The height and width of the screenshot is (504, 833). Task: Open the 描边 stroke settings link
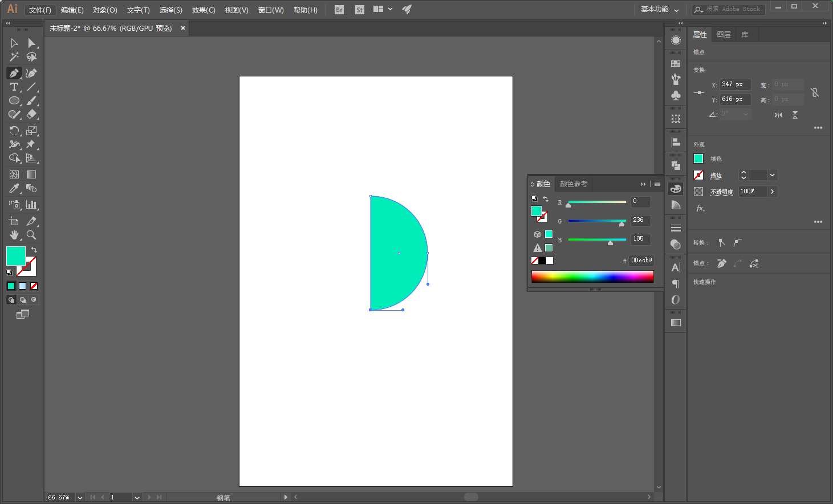click(716, 176)
